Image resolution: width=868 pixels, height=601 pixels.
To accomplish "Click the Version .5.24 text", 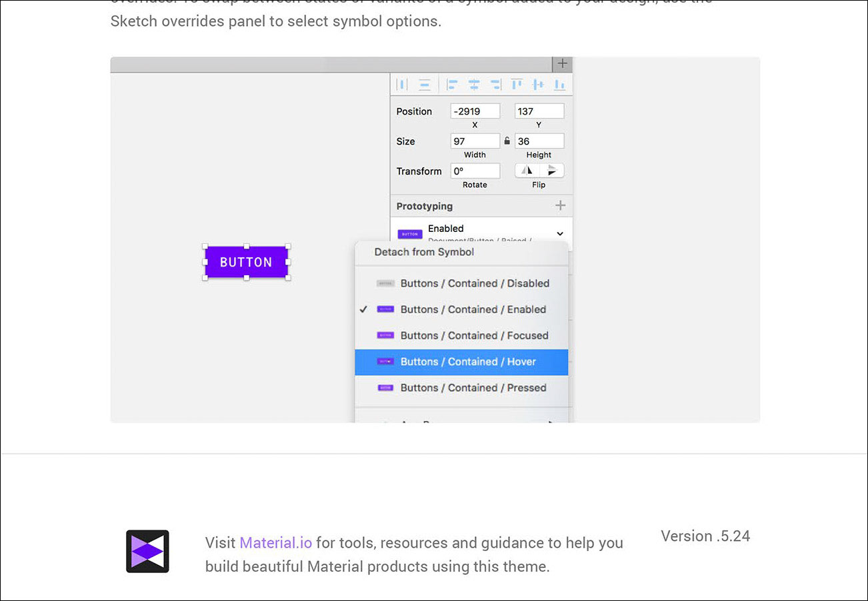I will tap(705, 536).
